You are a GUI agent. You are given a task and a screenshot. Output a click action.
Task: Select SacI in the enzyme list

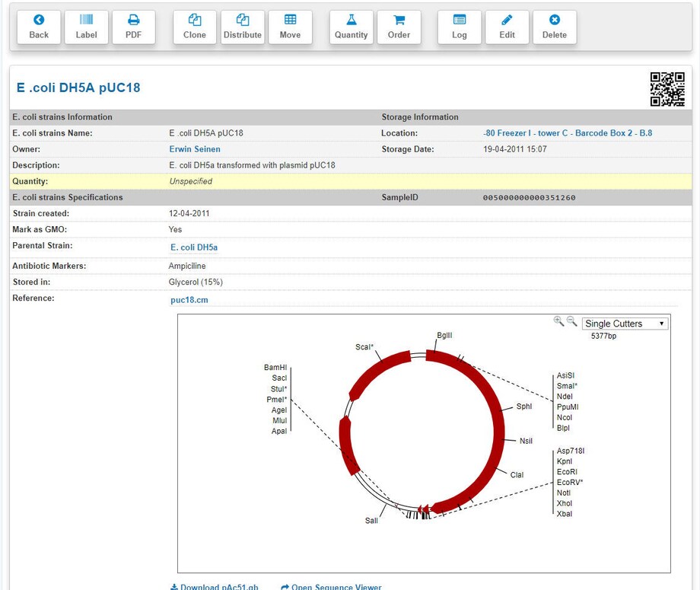click(x=279, y=378)
